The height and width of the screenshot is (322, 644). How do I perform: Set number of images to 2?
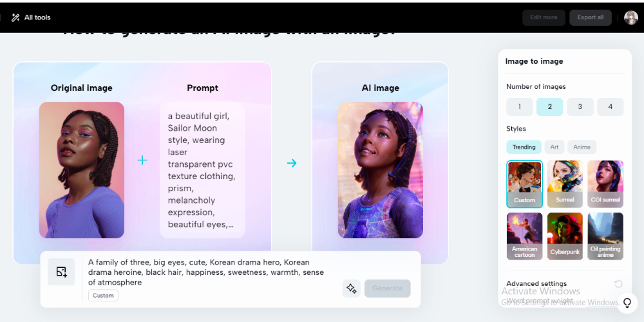549,107
